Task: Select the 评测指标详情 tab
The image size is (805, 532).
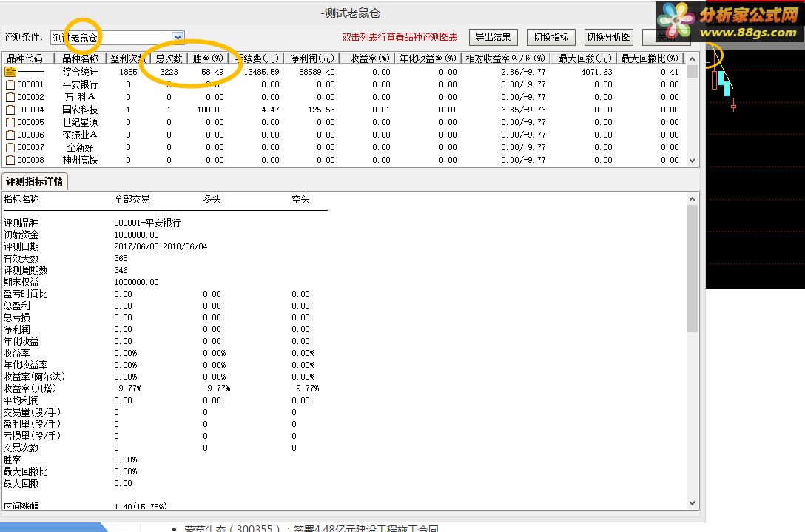Action: coord(34,182)
